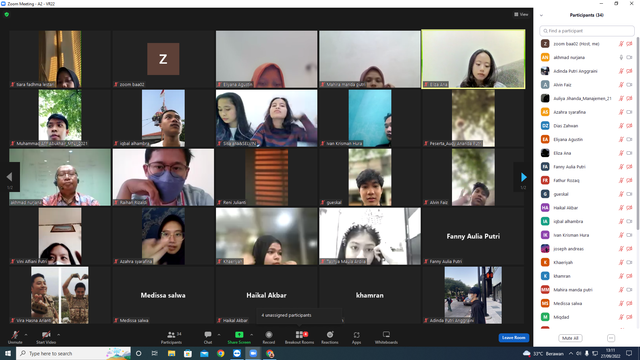Open Task View on taskbar
Image resolution: width=640 pixels, height=360 pixels.
(155, 353)
